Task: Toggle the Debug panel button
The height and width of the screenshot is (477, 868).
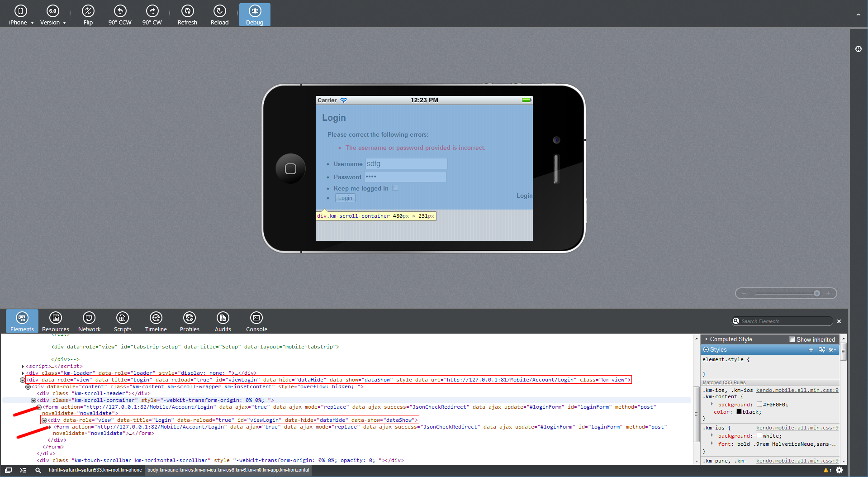Action: click(255, 15)
